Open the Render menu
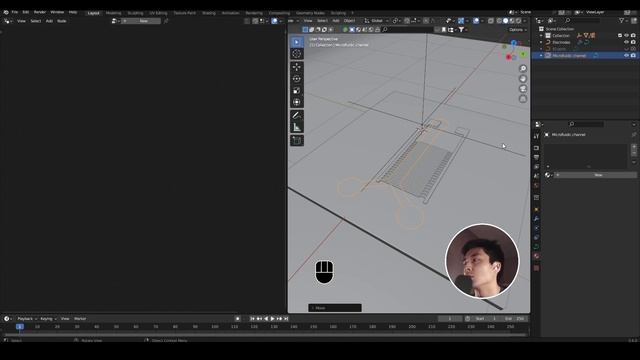The image size is (640, 360). point(40,12)
